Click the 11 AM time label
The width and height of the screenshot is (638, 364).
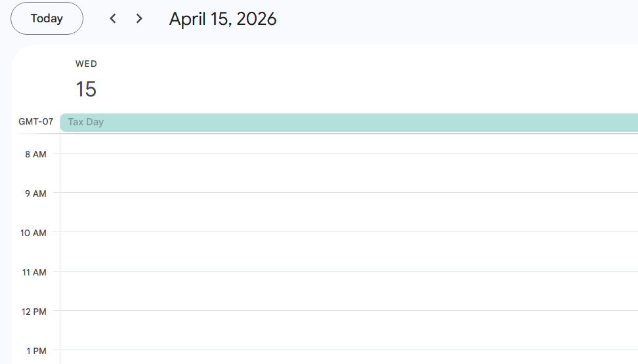(33, 272)
